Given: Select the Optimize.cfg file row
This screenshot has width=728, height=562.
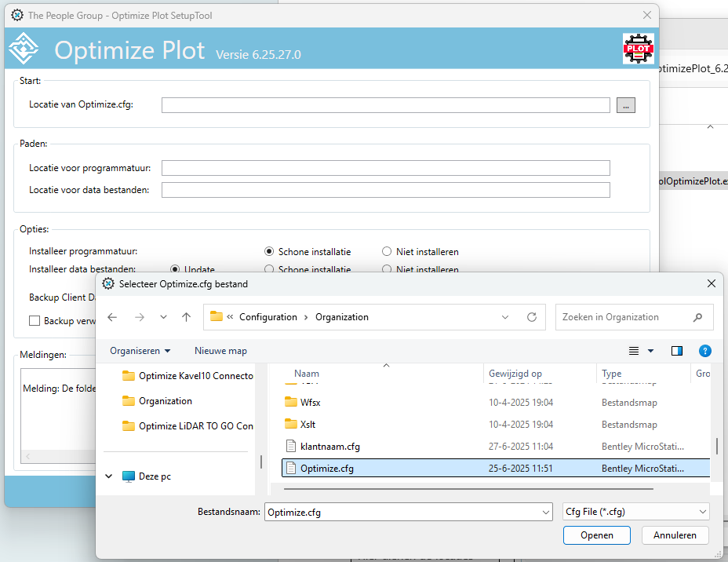Looking at the screenshot, I should click(x=495, y=468).
